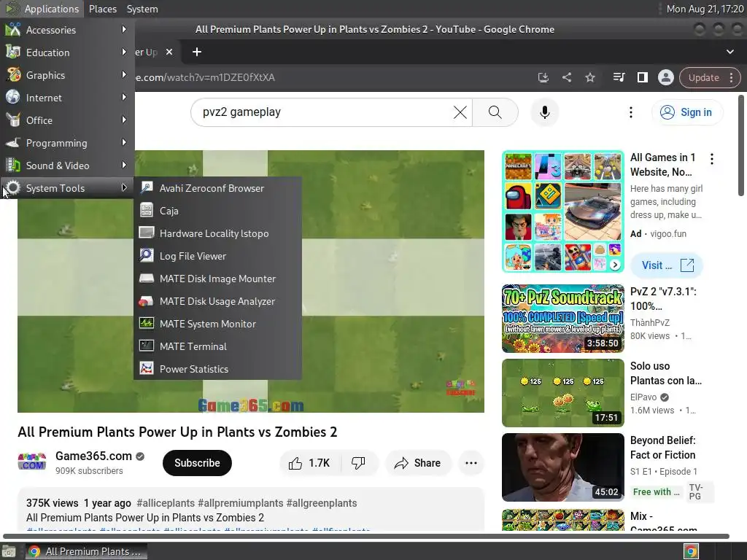Click the #allgreenplants hashtag
Image resolution: width=747 pixels, height=560 pixels.
[x=322, y=503]
